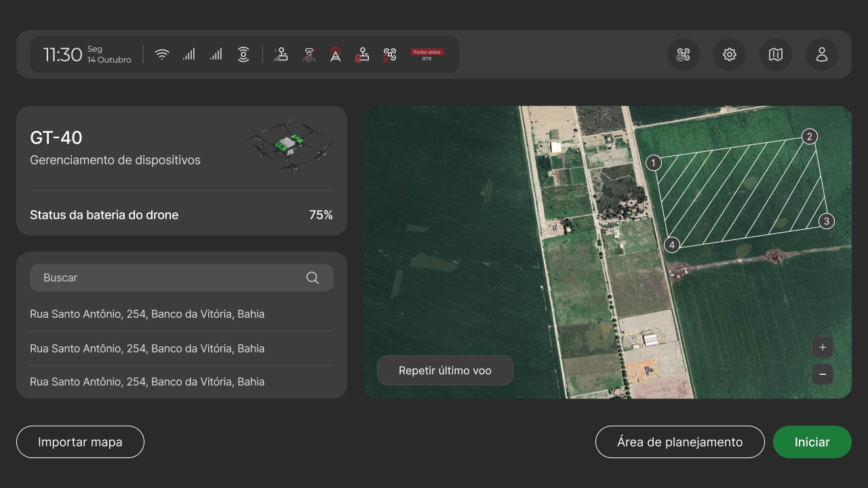Open the user profile icon
The image size is (868, 488).
[x=822, y=54]
